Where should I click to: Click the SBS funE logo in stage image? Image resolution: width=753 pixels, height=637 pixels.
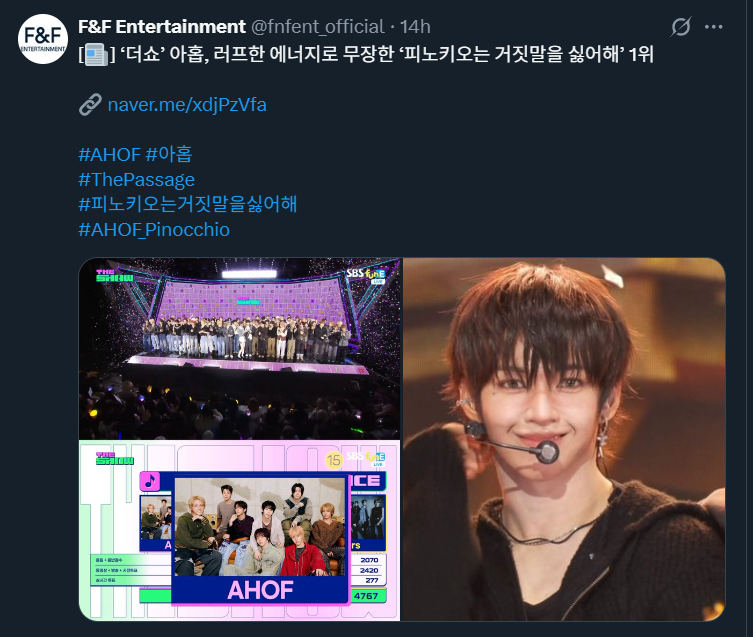(x=366, y=274)
